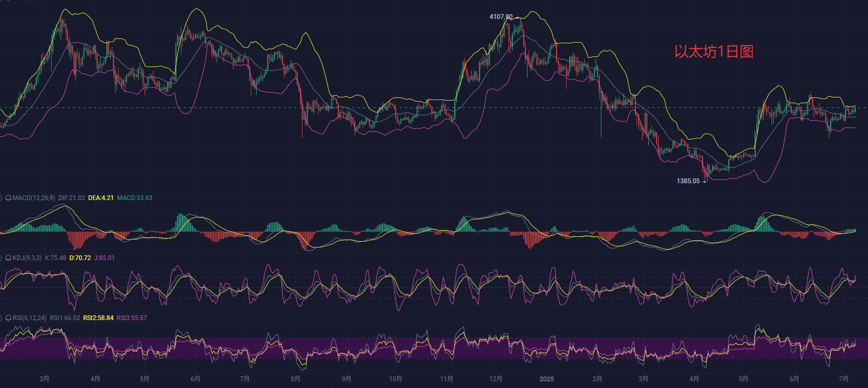Click the 2025 year axis label
This screenshot has height=388, width=868.
[x=547, y=379]
